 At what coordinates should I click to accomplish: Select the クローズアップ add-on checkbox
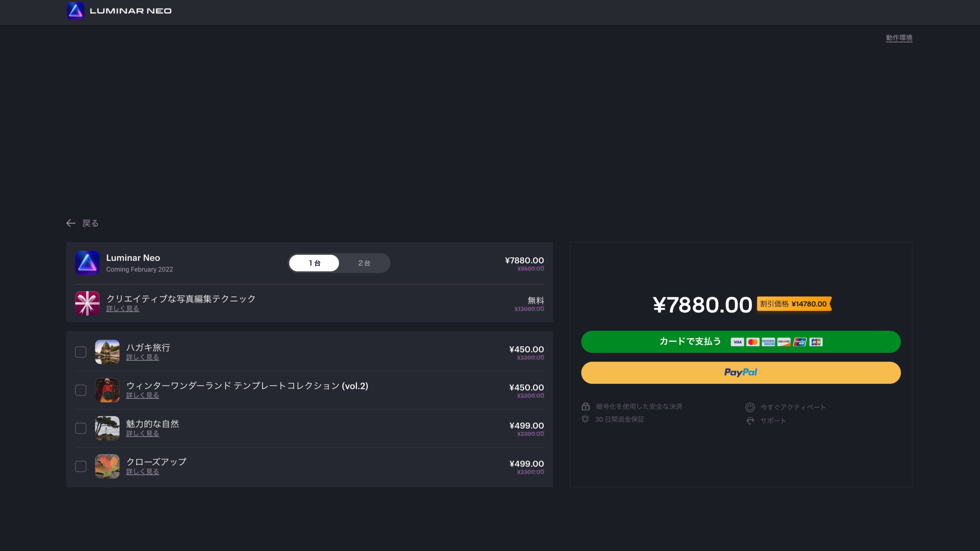coord(81,466)
